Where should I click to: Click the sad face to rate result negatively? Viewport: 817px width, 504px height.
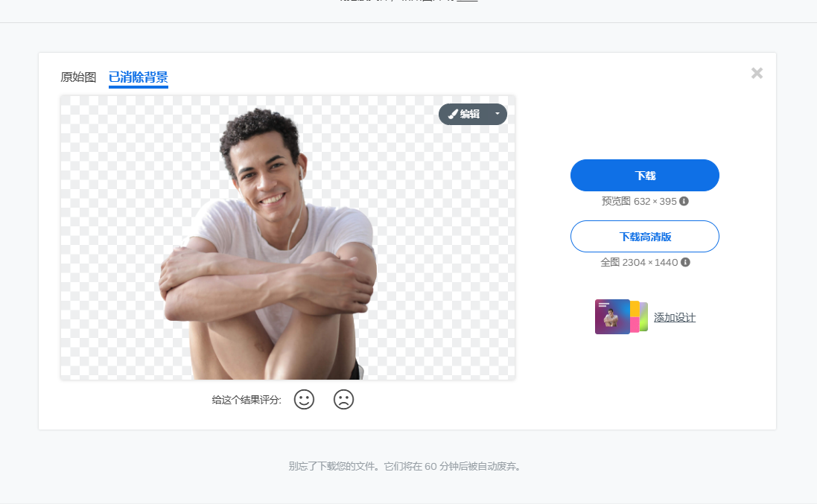(x=343, y=399)
